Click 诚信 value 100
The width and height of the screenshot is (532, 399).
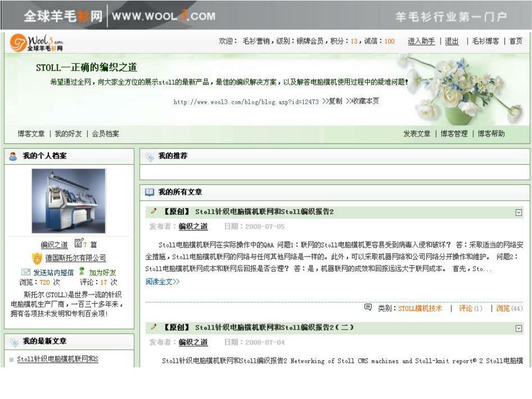(390, 42)
